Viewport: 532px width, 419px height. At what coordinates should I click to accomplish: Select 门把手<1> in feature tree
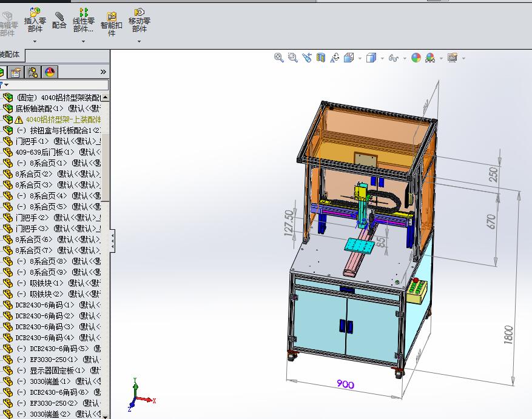click(52, 141)
